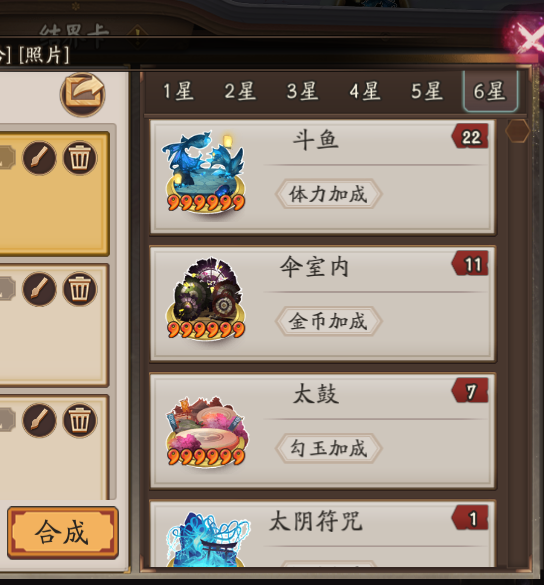Select the 斗鱼 card thumbnail image
Image resolution: width=544 pixels, height=585 pixels.
[205, 172]
